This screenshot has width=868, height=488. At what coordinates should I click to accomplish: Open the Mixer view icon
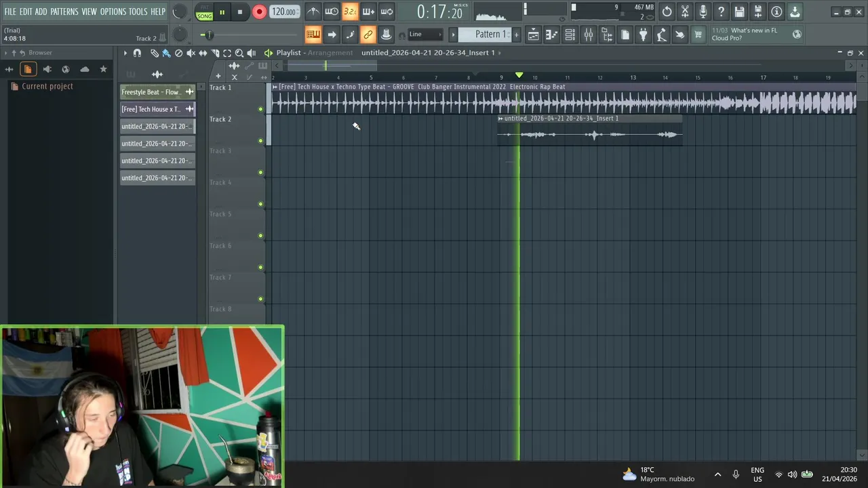pyautogui.click(x=589, y=35)
